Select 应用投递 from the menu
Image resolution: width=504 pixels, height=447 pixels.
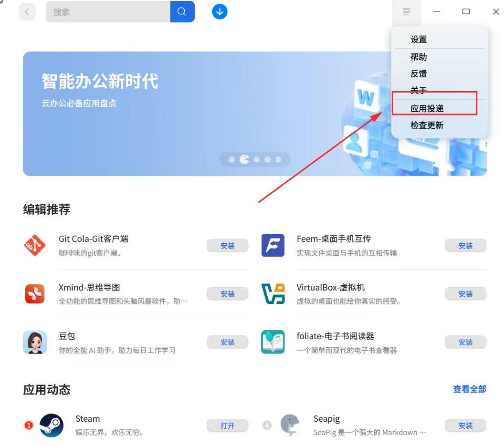[427, 108]
